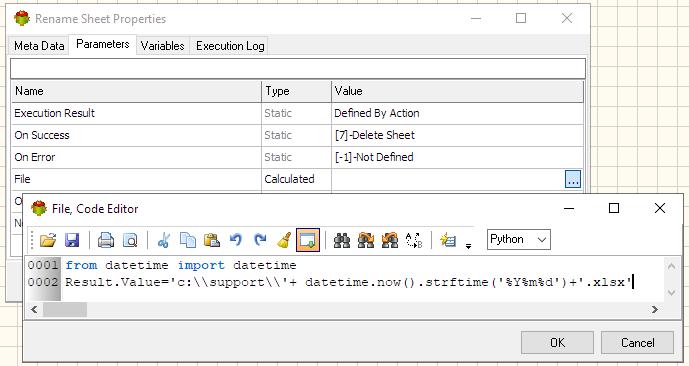The width and height of the screenshot is (689, 366).
Task: Show the Execution Log tab
Action: tap(230, 46)
